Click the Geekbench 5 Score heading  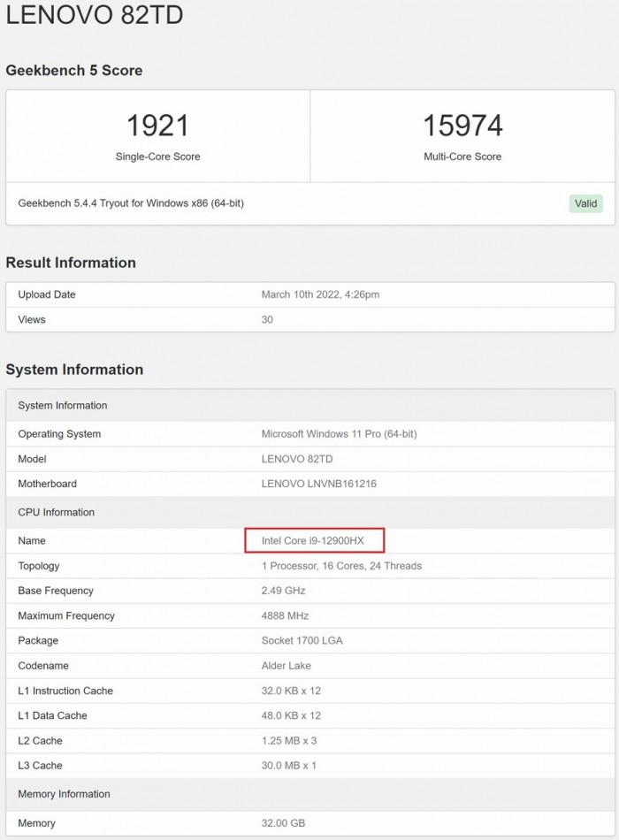click(x=74, y=71)
